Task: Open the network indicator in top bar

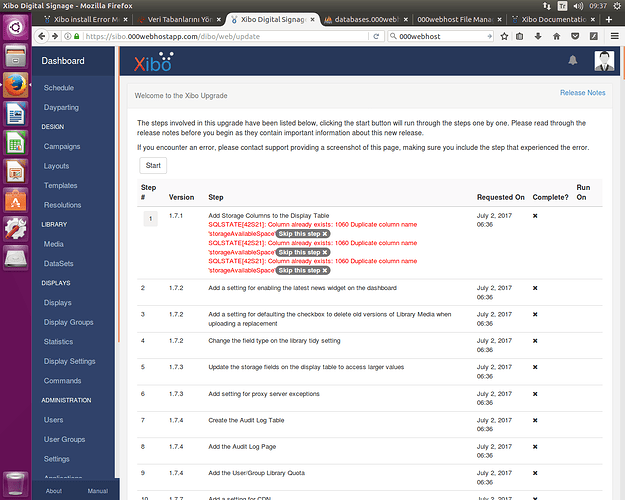Action: pyautogui.click(x=546, y=6)
